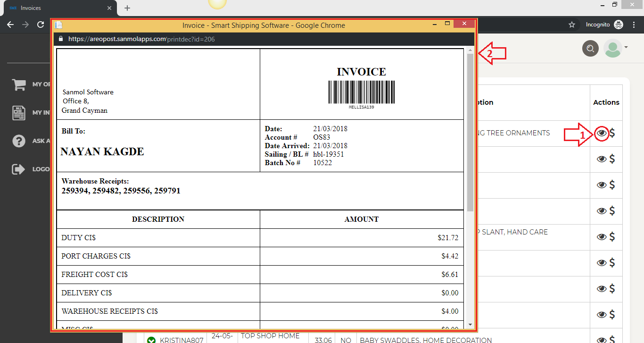The width and height of the screenshot is (644, 343).
Task: Click the Incognito icon in main Chrome window
Action: point(619,25)
